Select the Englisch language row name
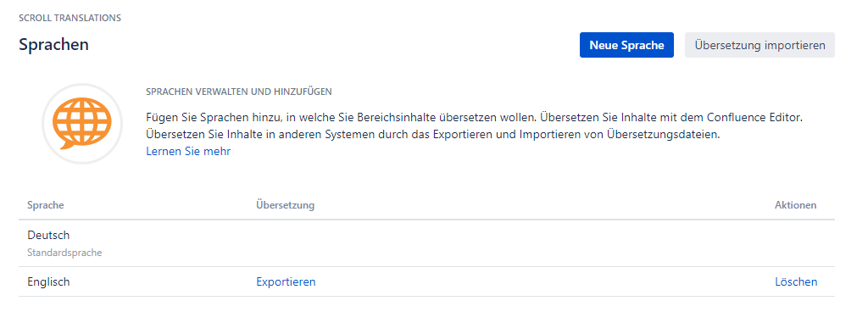The height and width of the screenshot is (323, 868). [x=48, y=281]
